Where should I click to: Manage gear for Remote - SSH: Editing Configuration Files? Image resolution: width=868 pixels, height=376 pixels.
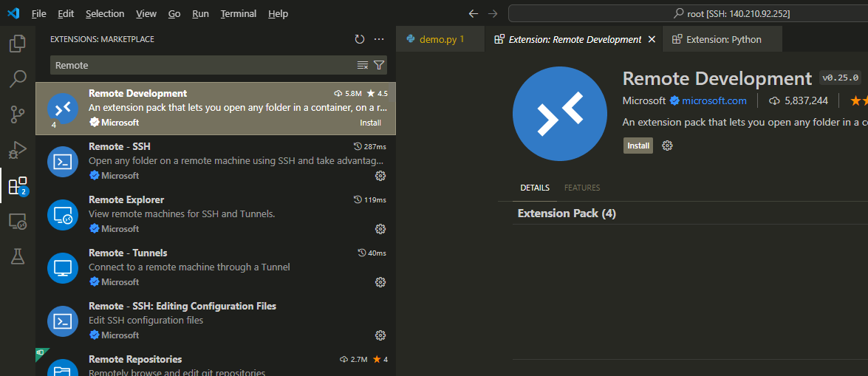tap(380, 335)
